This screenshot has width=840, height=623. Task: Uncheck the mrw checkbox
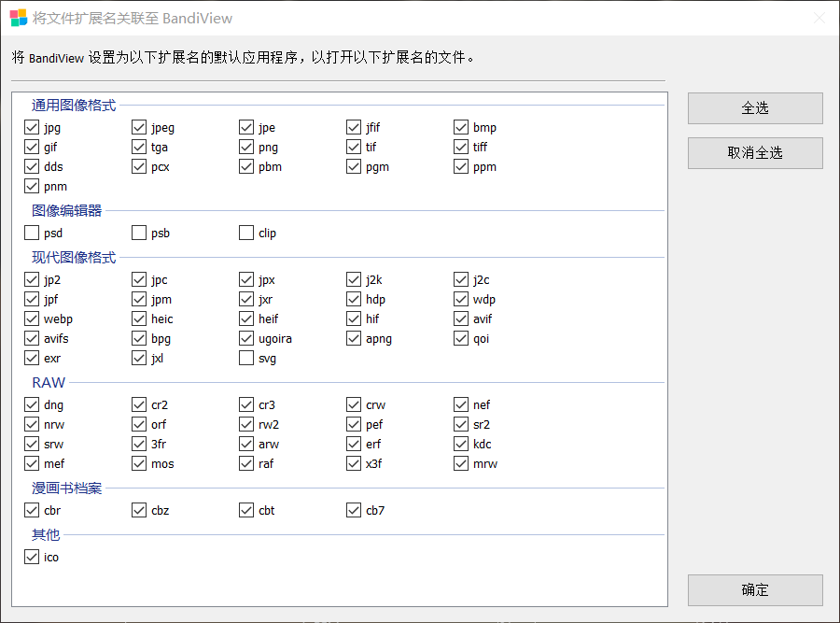[461, 463]
